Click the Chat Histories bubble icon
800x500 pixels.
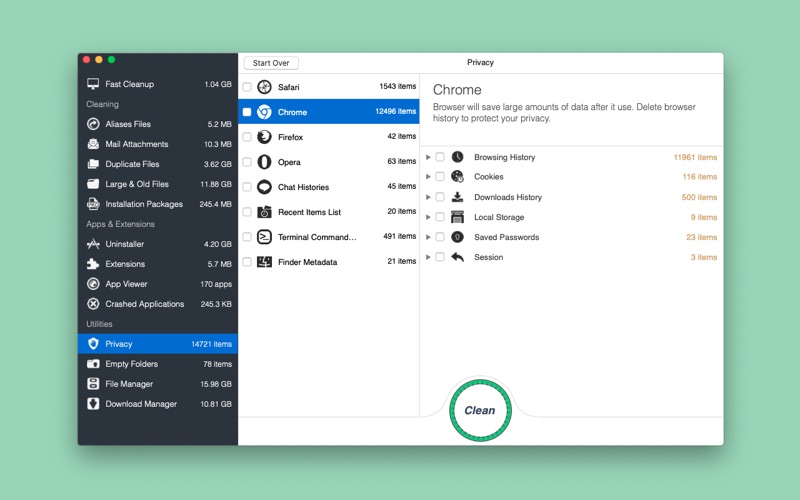click(264, 187)
